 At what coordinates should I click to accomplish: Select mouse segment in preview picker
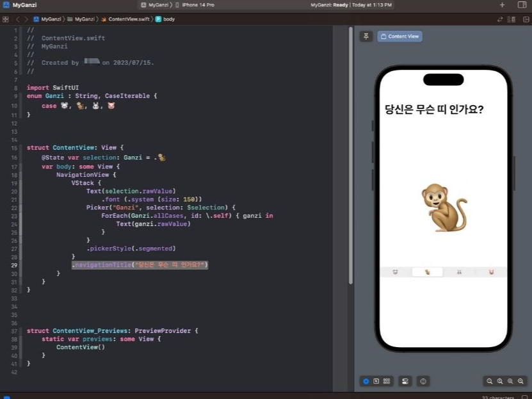[395, 272]
